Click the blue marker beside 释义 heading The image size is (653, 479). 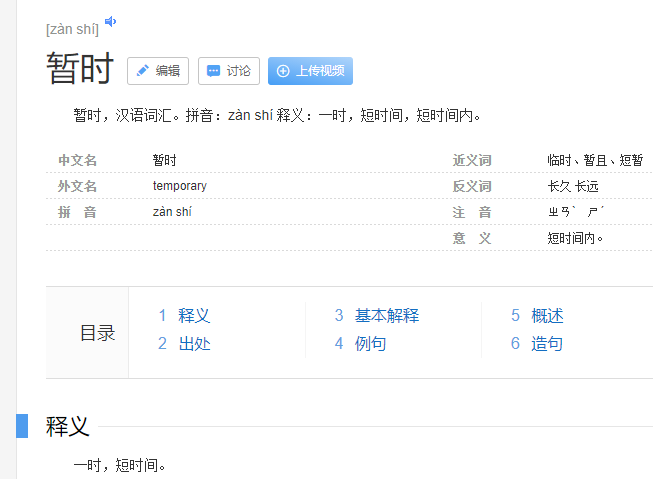22,426
